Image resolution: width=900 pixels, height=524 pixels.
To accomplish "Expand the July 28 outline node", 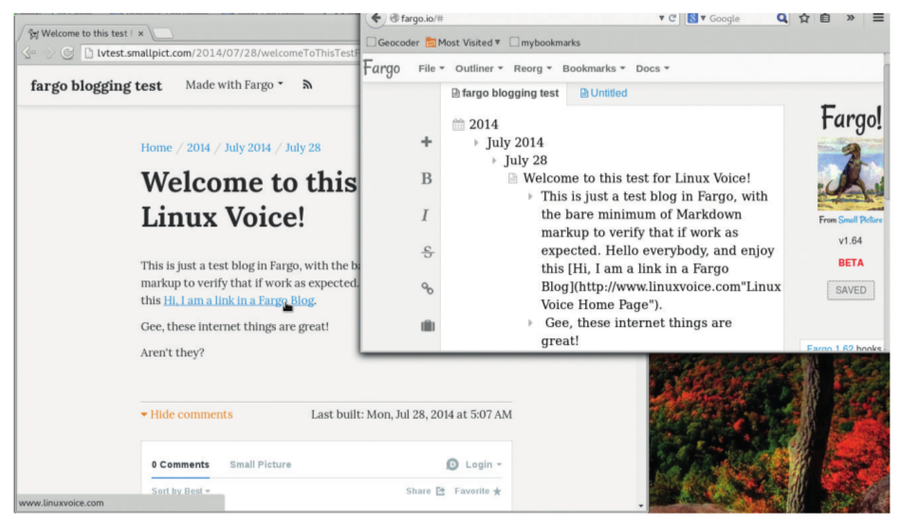I will point(494,161).
